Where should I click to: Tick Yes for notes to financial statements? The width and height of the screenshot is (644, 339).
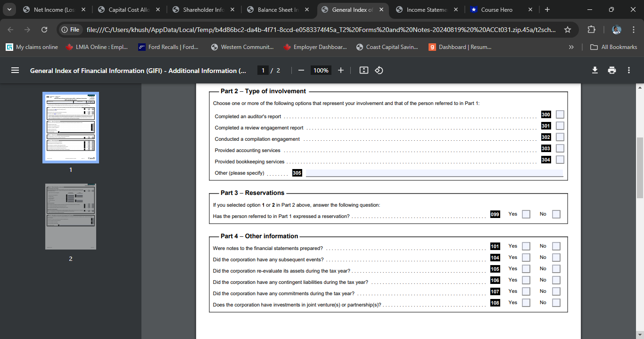[x=526, y=246]
